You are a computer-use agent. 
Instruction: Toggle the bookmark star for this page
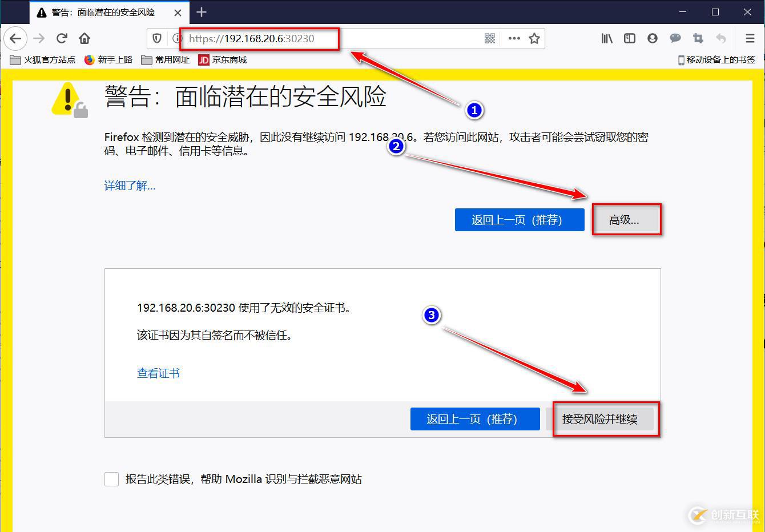[x=534, y=38]
